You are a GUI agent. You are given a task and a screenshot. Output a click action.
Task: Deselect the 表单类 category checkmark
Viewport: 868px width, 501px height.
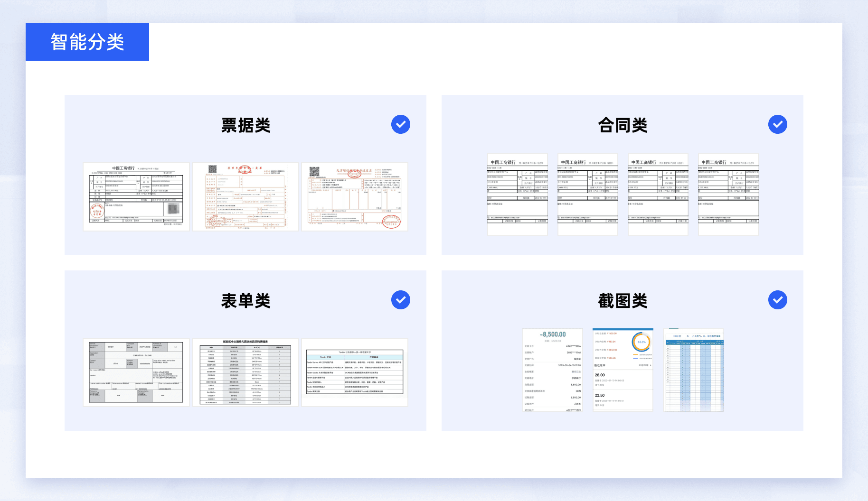pos(400,300)
